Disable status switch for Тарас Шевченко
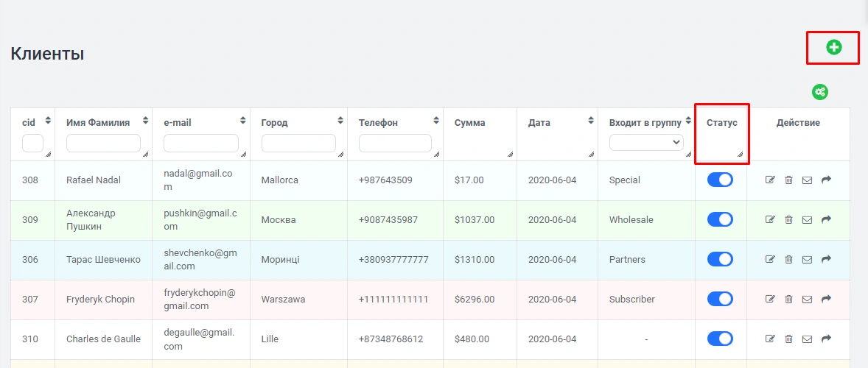This screenshot has width=868, height=368. tap(720, 259)
